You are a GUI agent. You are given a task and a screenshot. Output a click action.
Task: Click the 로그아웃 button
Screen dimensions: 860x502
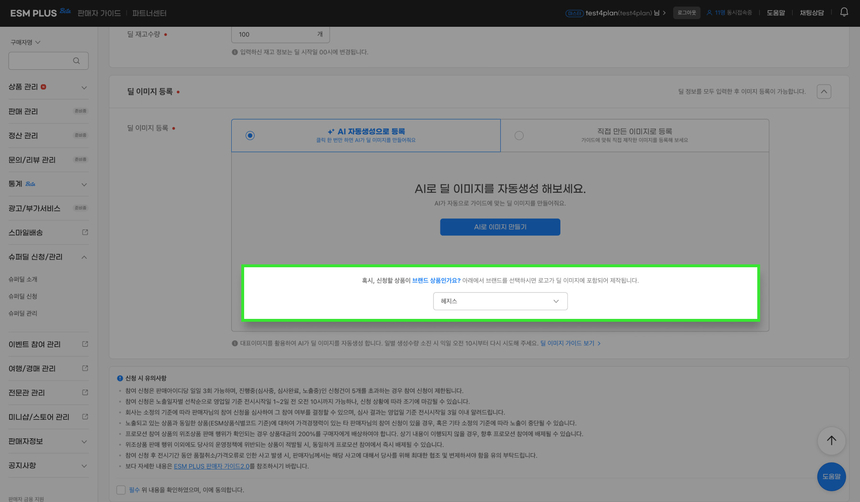[x=686, y=13]
